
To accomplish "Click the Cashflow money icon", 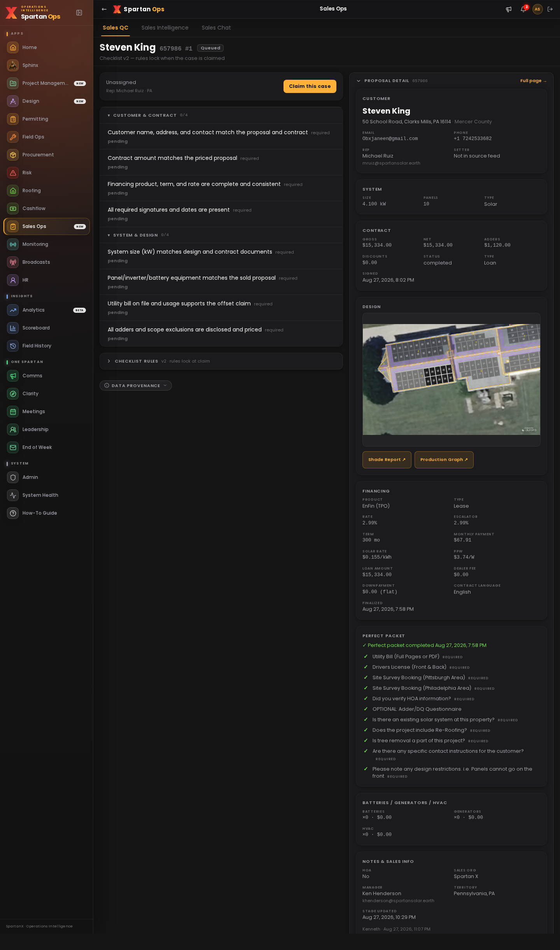I will click(x=13, y=209).
